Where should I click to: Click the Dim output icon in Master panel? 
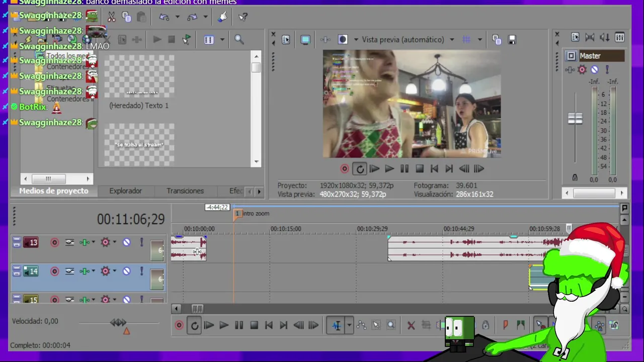pos(605,37)
